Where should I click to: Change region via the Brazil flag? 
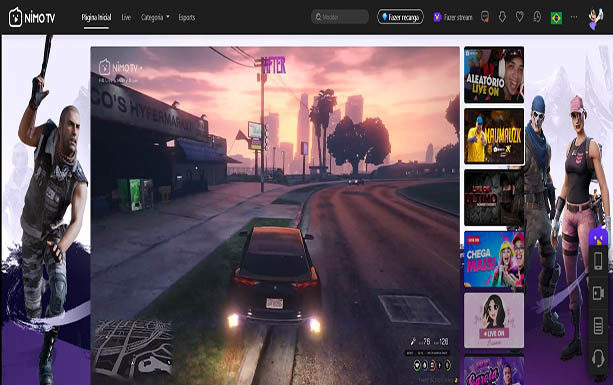coord(556,18)
